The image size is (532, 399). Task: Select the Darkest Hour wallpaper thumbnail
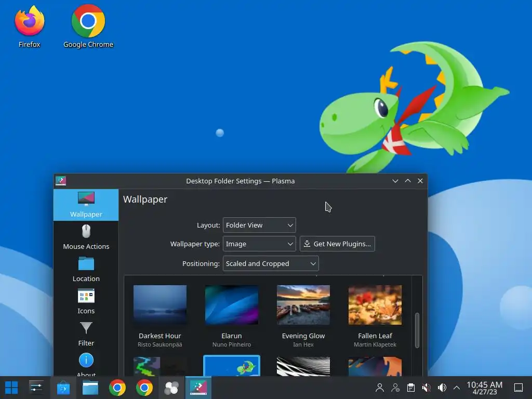[160, 305]
